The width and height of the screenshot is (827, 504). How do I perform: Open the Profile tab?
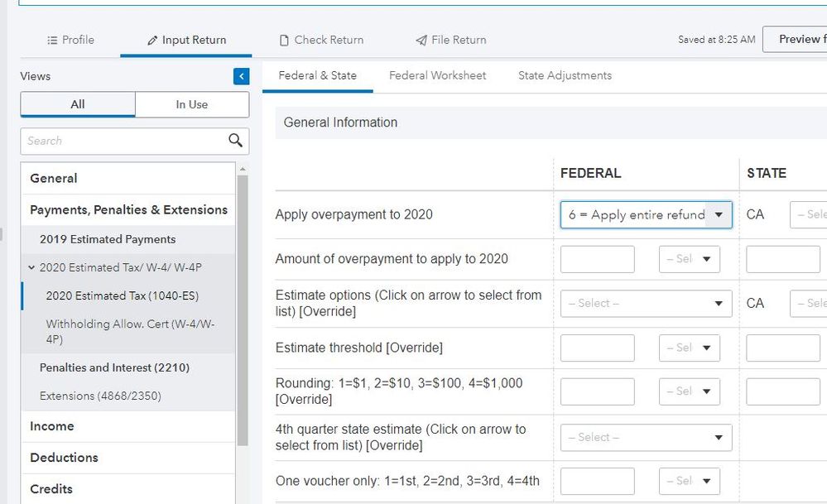pyautogui.click(x=71, y=40)
